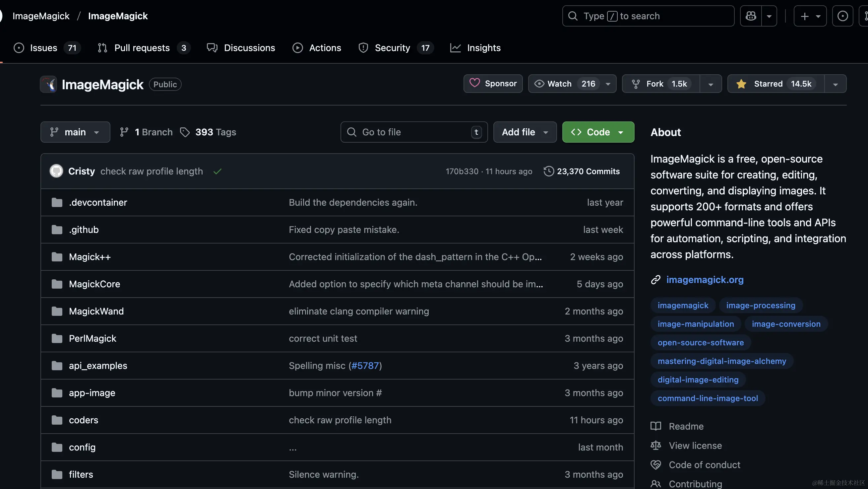Click the issues circle icon at top right
Screen dimensions: 868x489
(x=842, y=16)
